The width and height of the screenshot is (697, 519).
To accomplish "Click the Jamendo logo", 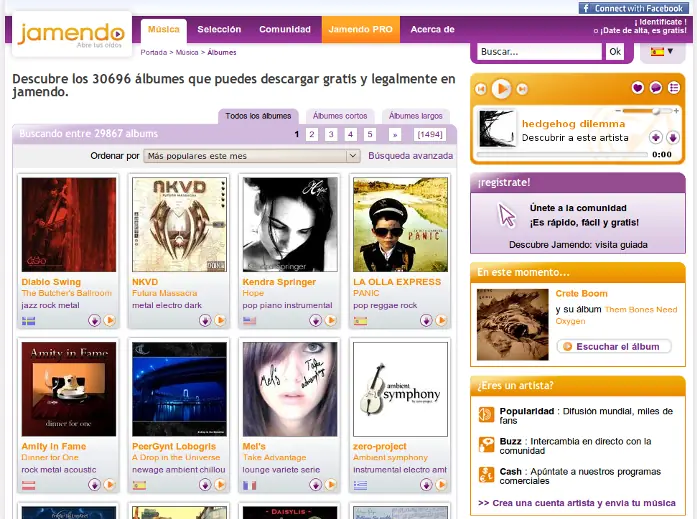I will tap(71, 36).
